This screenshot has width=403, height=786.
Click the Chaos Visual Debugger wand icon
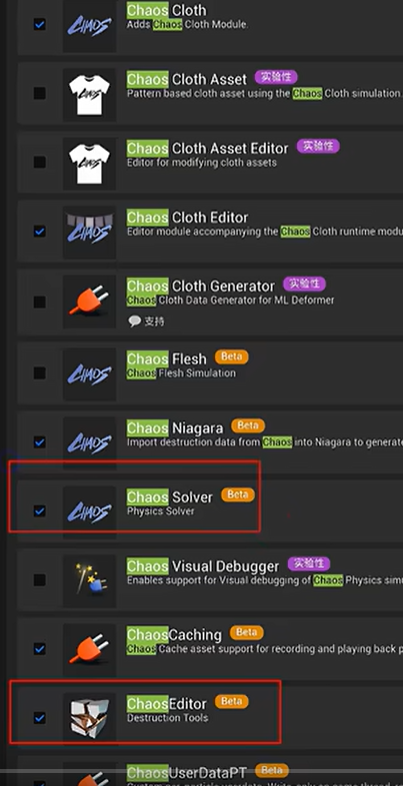tap(89, 580)
